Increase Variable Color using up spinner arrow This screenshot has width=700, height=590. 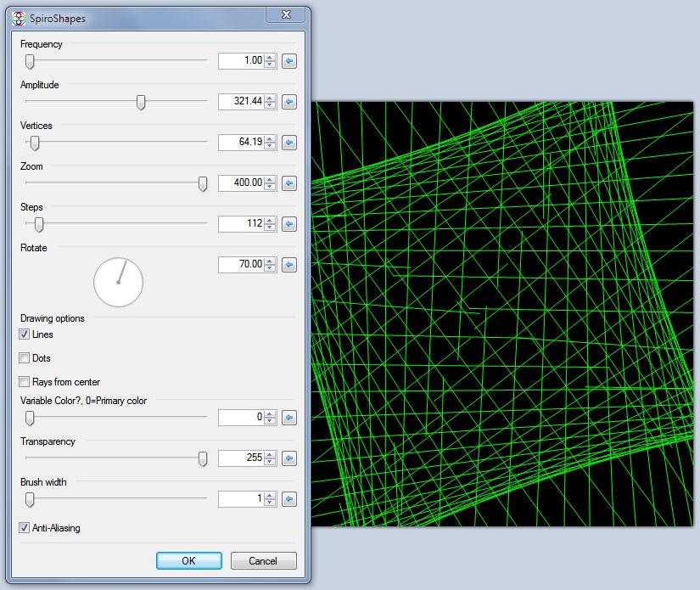coord(270,414)
